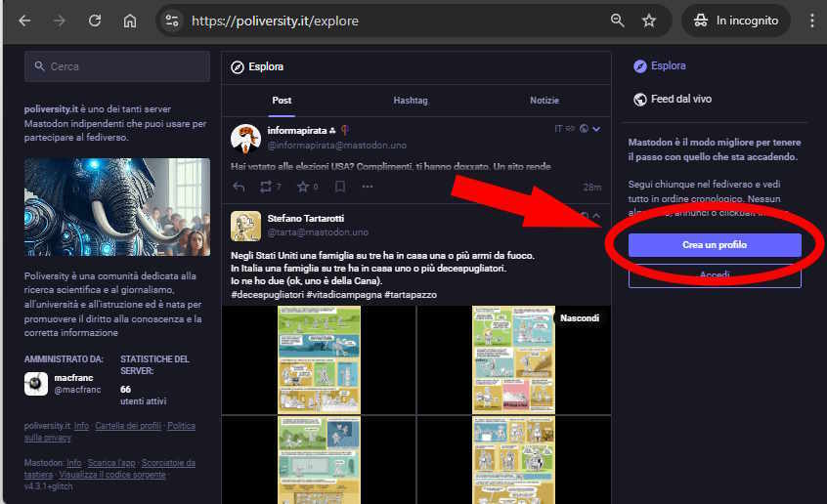Collapse Stefano Tartarotti's post with the chevron
The width and height of the screenshot is (827, 504).
click(x=596, y=216)
